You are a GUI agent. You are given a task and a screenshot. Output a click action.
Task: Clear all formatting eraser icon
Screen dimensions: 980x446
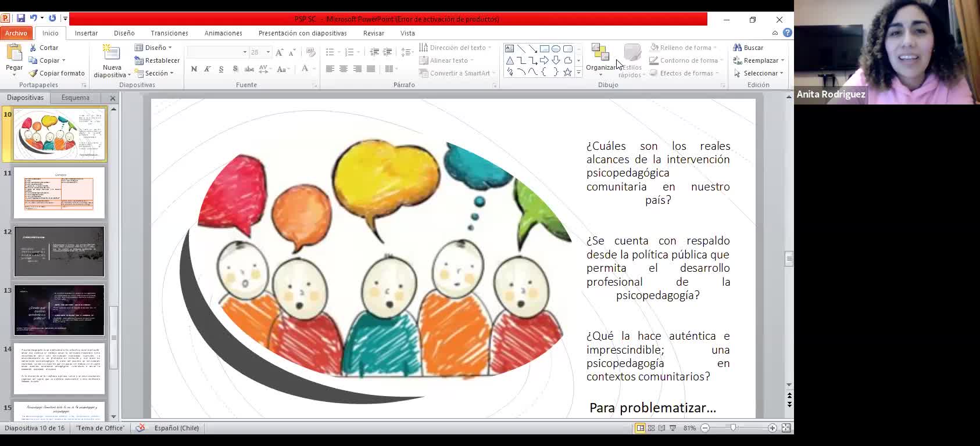[x=310, y=52]
